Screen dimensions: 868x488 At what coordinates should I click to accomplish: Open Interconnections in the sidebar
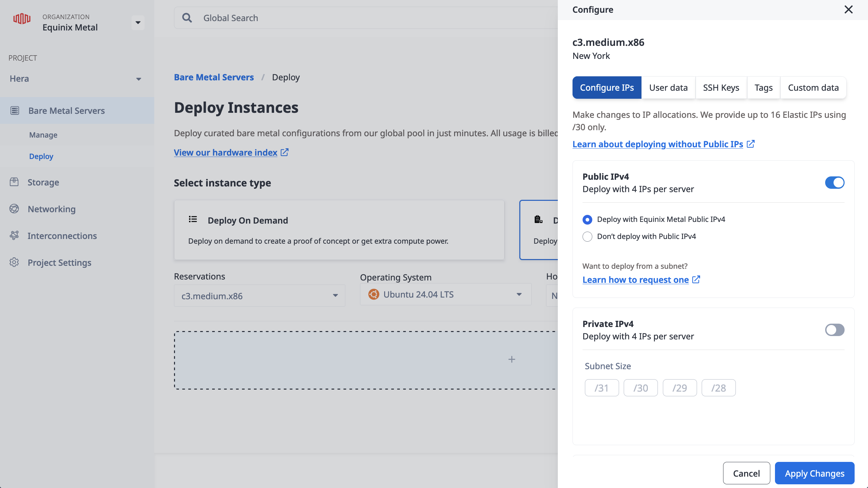(x=62, y=236)
